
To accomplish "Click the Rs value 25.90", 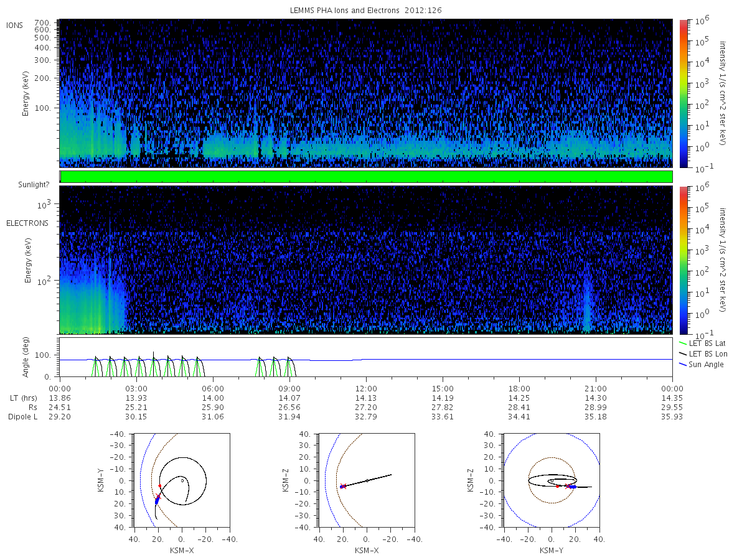I will (213, 407).
